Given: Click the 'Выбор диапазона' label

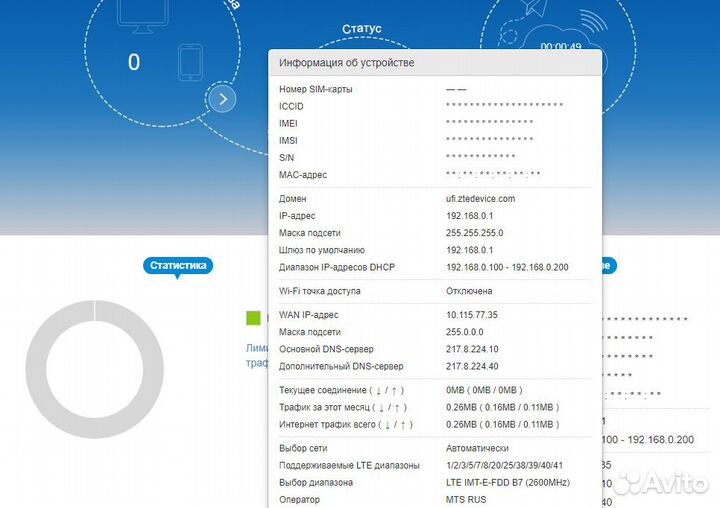Looking at the screenshot, I should (316, 482).
